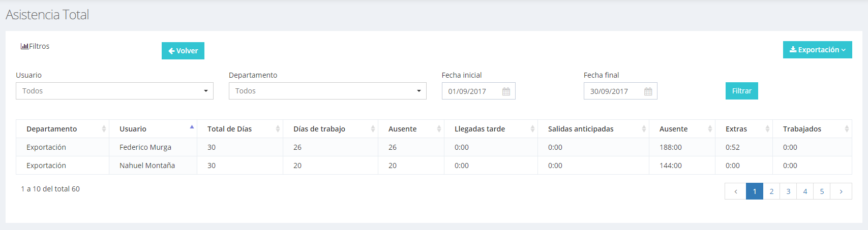Image resolution: width=868 pixels, height=230 pixels.
Task: Sort by Departamento column arrows
Action: 104,129
